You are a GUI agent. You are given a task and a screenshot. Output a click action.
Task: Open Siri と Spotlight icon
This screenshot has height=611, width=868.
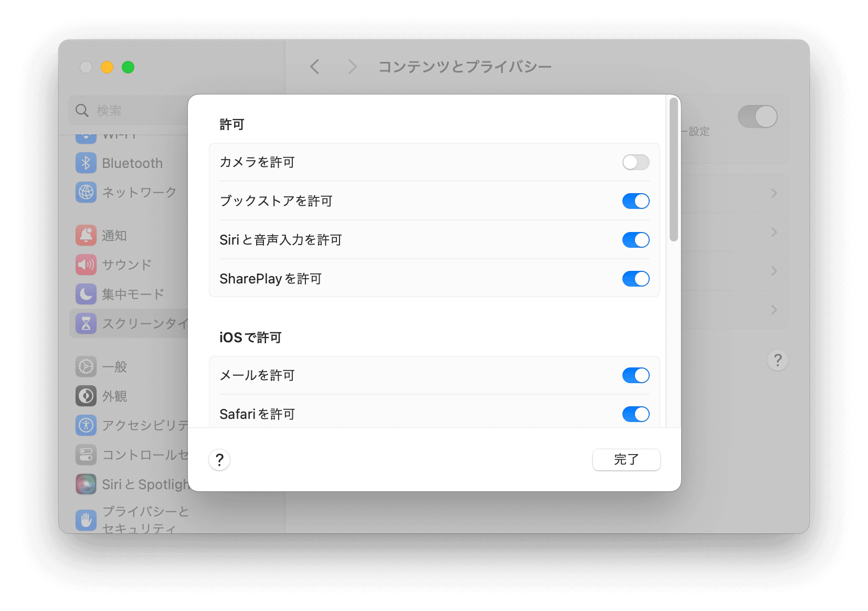86,484
